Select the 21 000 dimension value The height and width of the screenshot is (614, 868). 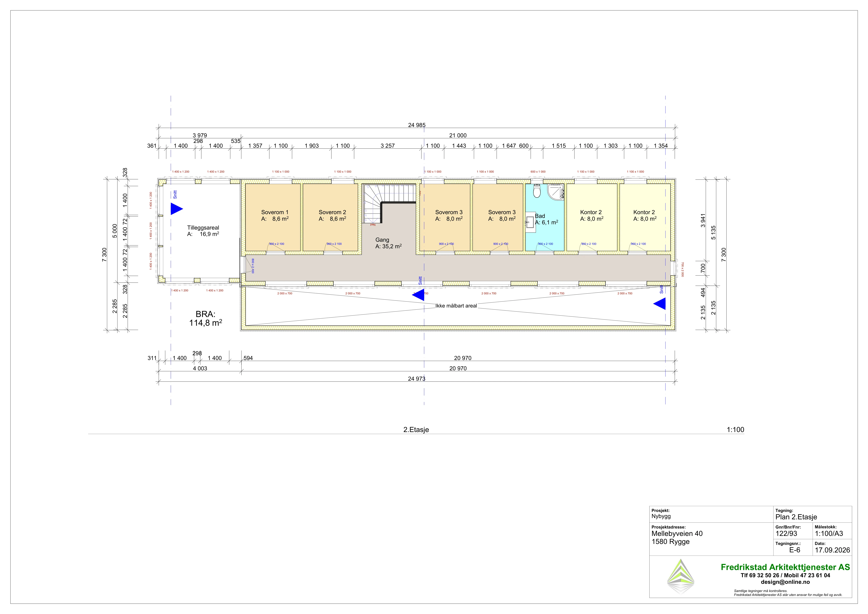[x=458, y=135]
